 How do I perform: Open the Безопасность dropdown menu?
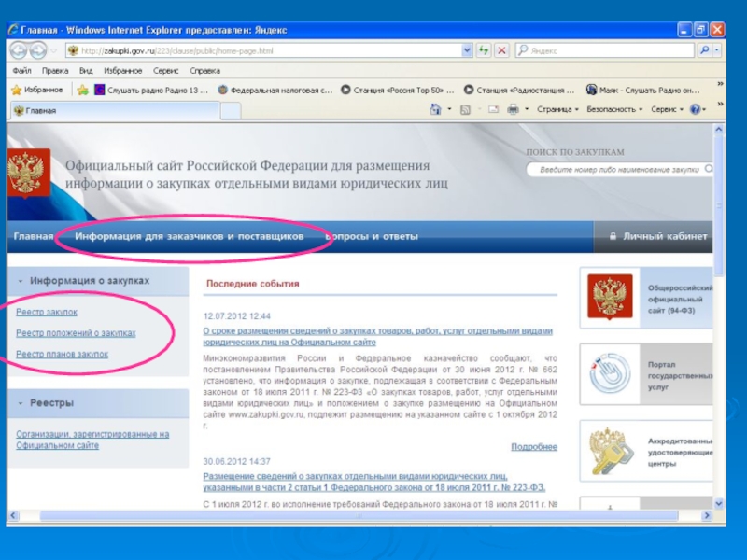pos(614,109)
